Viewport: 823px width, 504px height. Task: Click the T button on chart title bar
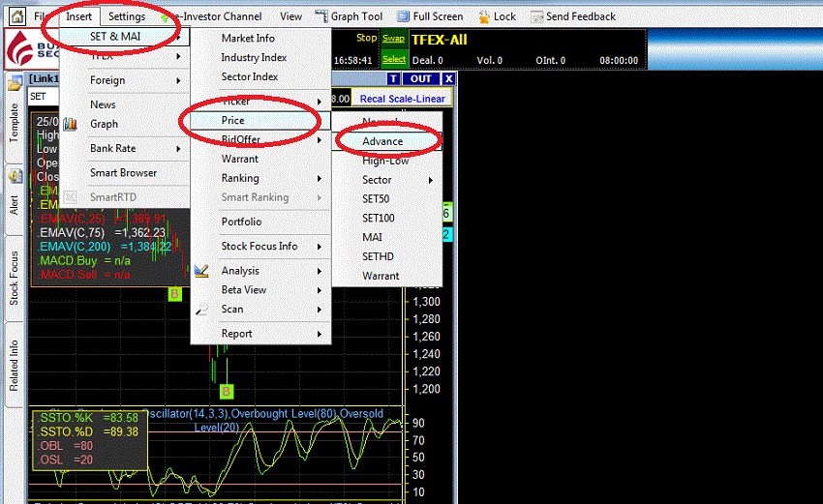pyautogui.click(x=393, y=78)
